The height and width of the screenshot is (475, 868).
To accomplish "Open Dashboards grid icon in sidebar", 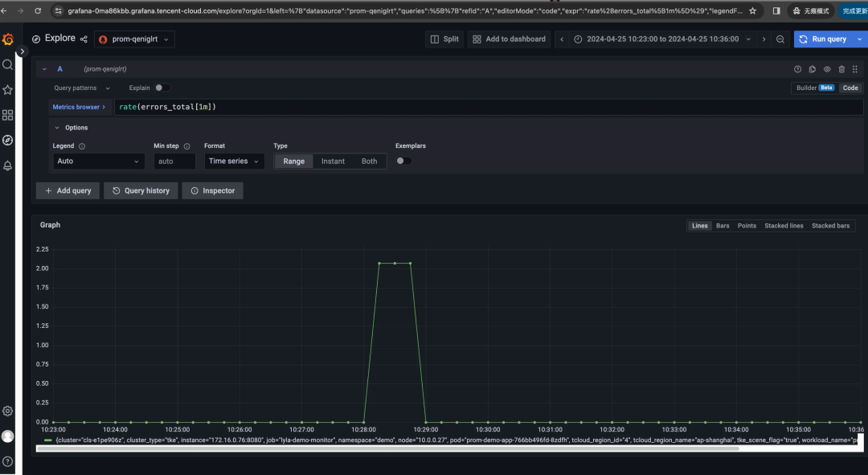I will (8, 115).
